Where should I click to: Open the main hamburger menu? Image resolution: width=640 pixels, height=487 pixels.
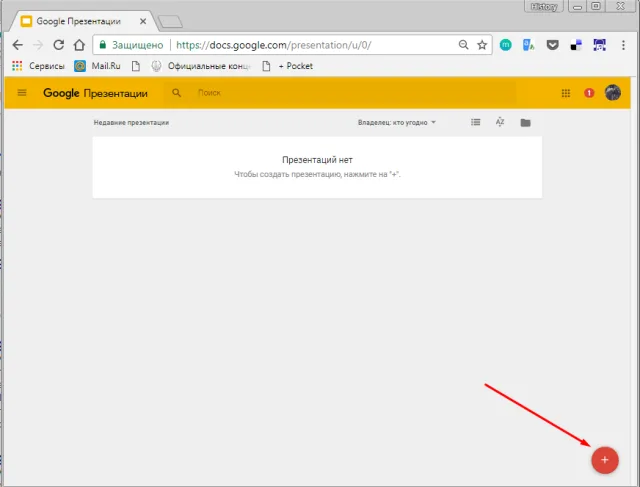(22, 93)
